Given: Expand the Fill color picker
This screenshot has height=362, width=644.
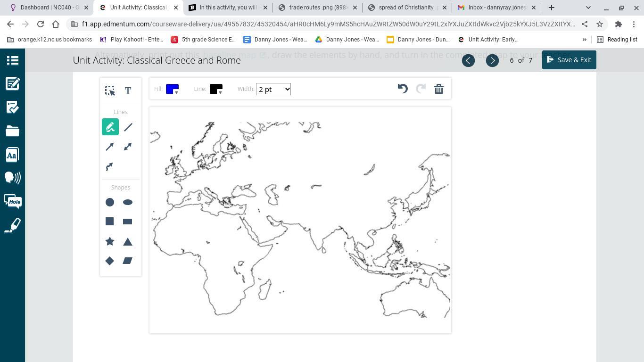Looking at the screenshot, I should [x=173, y=89].
